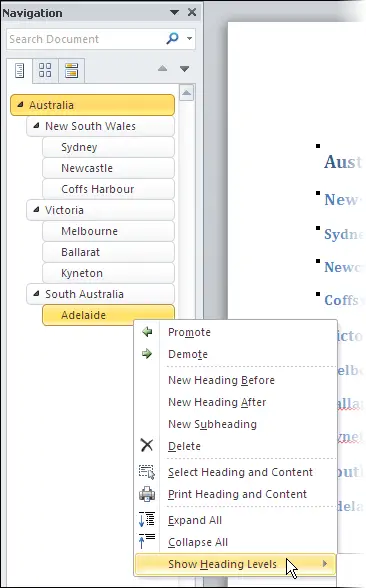Click the Select Heading and Content icon
366x588 pixels.
pos(147,472)
